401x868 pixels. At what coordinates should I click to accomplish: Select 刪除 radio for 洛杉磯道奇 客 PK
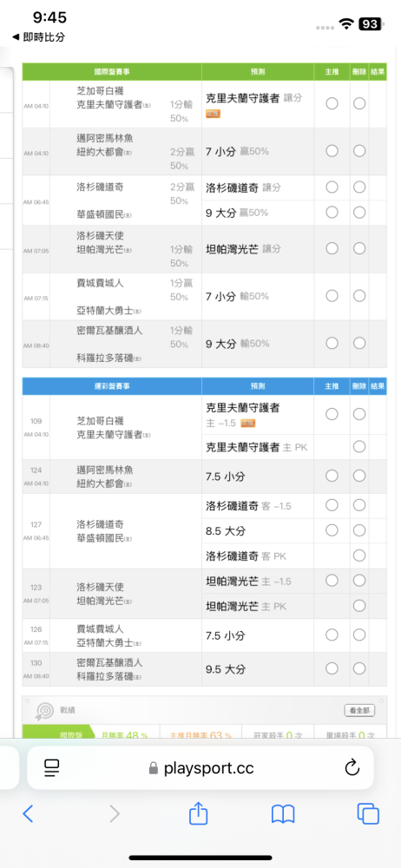[x=359, y=556]
